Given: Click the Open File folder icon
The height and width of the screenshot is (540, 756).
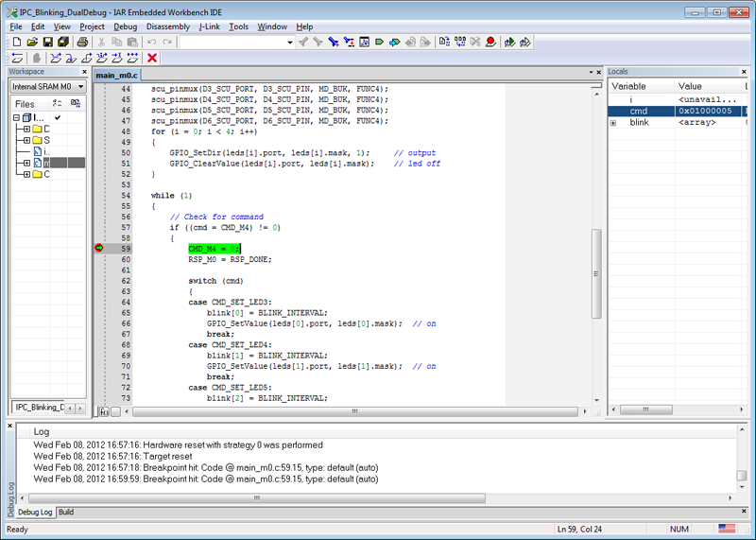Looking at the screenshot, I should [32, 42].
